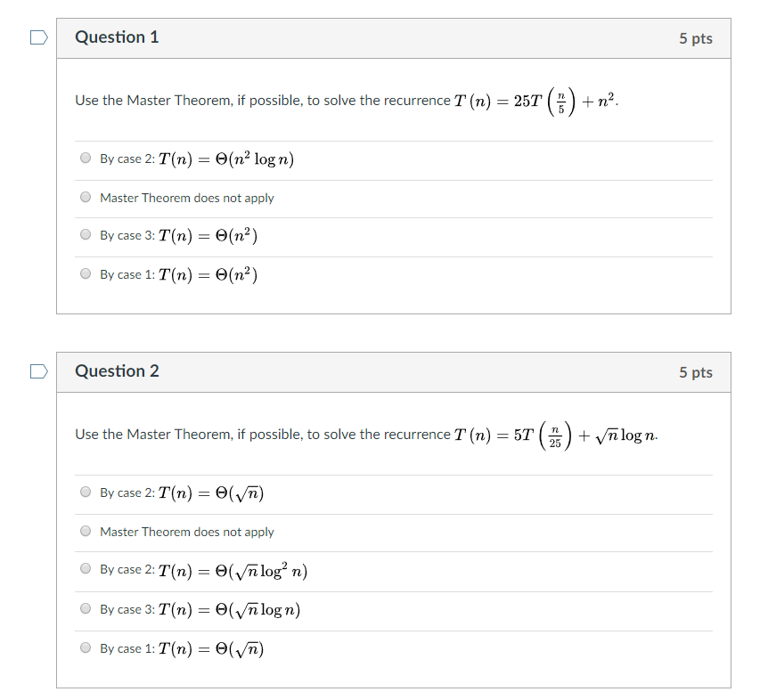
Task: Flag Question 2 with the bookmark icon
Action: pos(38,371)
